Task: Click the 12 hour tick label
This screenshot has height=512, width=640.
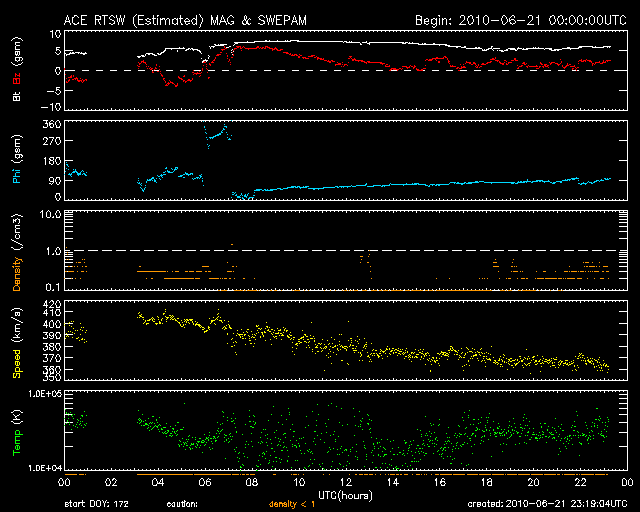Action: [x=346, y=482]
